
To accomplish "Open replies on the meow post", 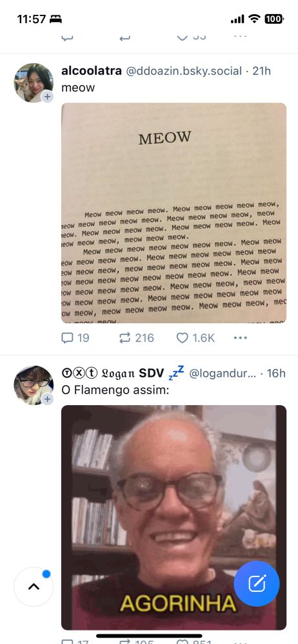I will coord(75,338).
